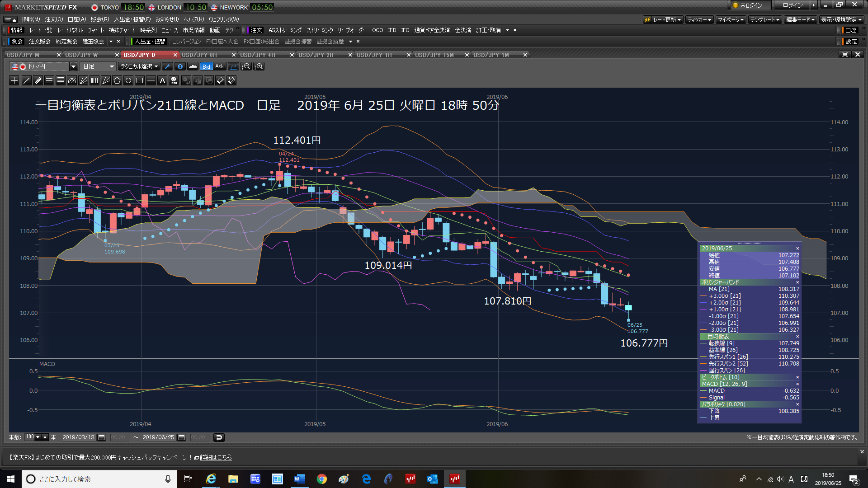Open the 入出金・振替(E) menu
Image resolution: width=868 pixels, height=488 pixels.
132,19
